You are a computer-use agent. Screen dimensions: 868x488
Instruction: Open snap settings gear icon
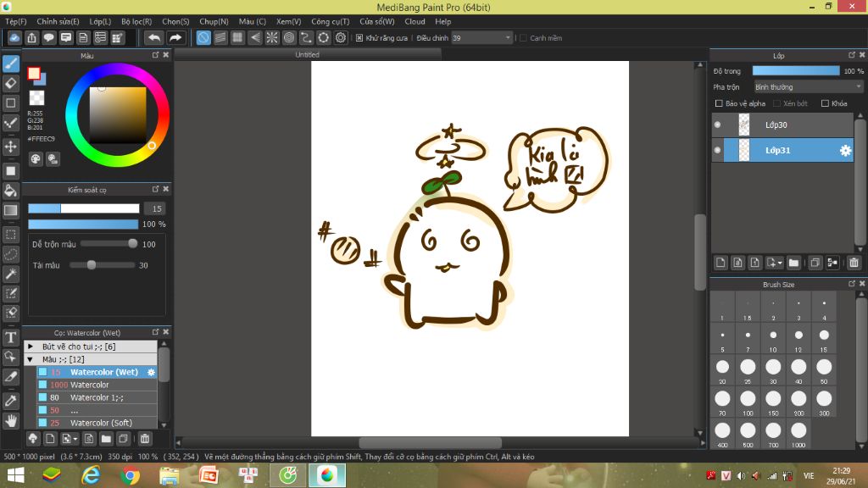pos(341,37)
